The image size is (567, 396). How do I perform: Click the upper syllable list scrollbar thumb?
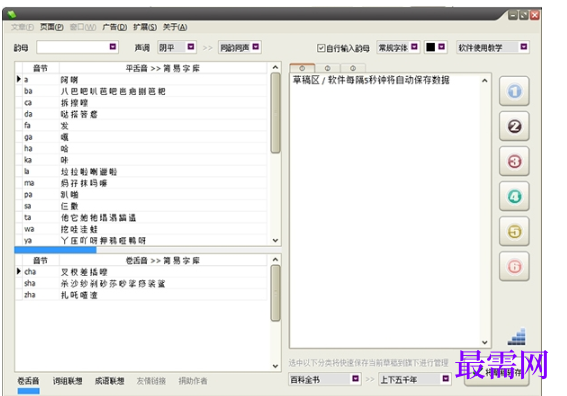(x=275, y=113)
